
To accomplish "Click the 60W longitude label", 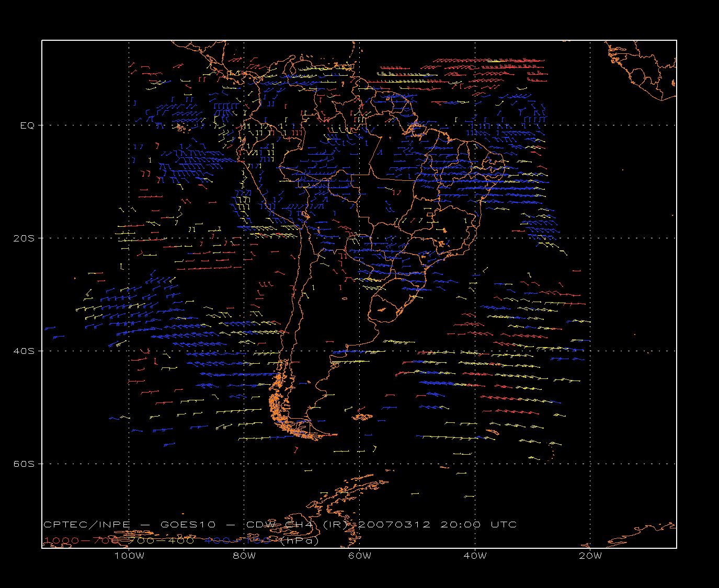I will click(x=360, y=556).
